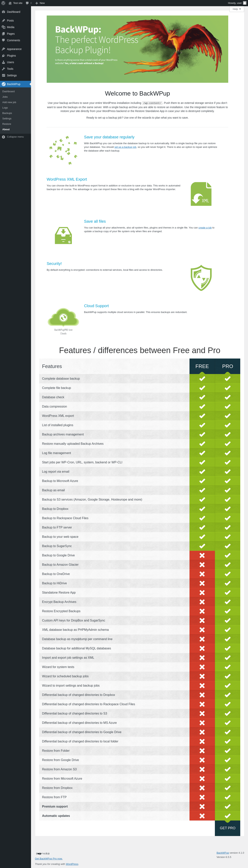The image size is (248, 868).
Task: Open the New content menu
Action: (40, 3)
